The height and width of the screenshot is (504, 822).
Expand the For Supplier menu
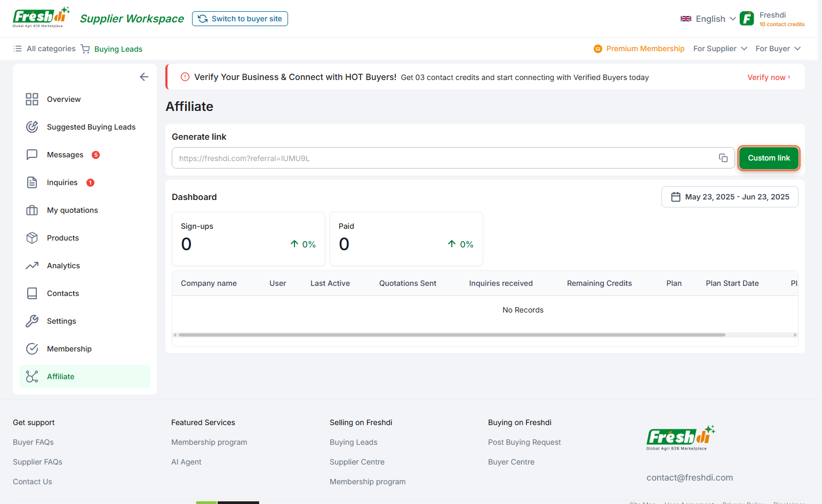pos(720,49)
